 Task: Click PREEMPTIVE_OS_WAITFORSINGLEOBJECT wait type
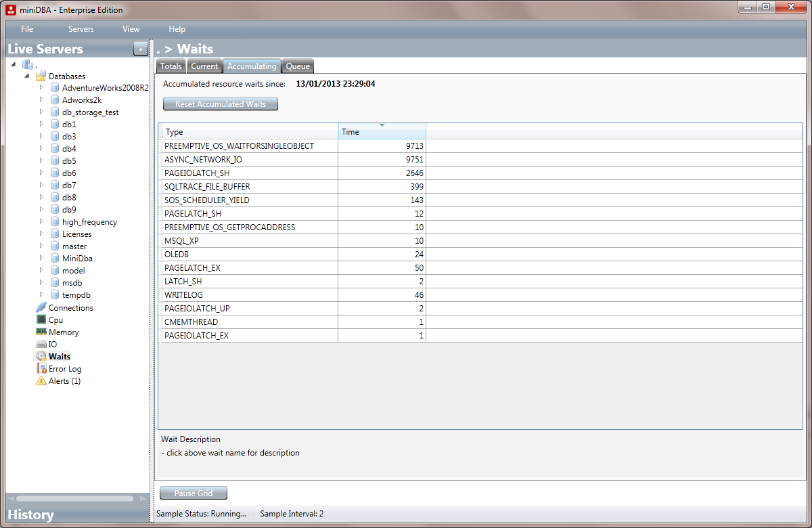point(239,146)
